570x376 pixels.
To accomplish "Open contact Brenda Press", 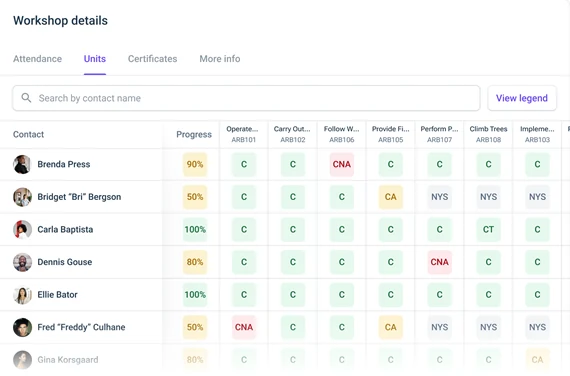I will click(64, 164).
